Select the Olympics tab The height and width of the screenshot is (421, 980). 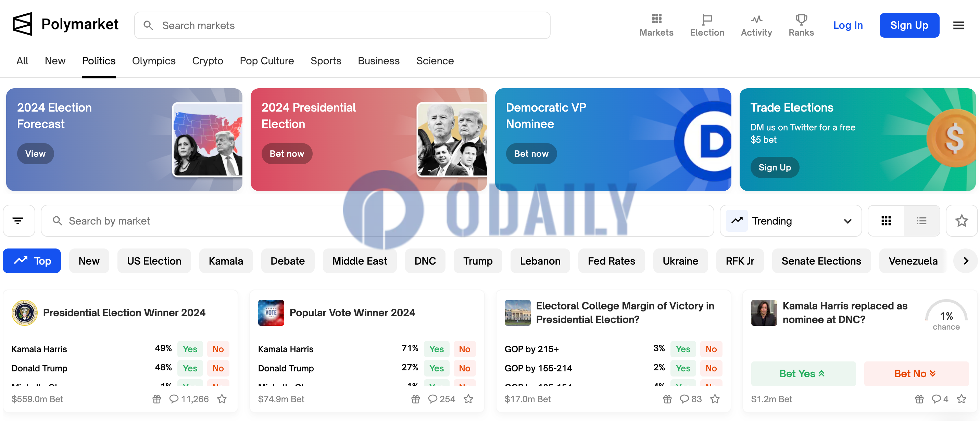(x=154, y=61)
